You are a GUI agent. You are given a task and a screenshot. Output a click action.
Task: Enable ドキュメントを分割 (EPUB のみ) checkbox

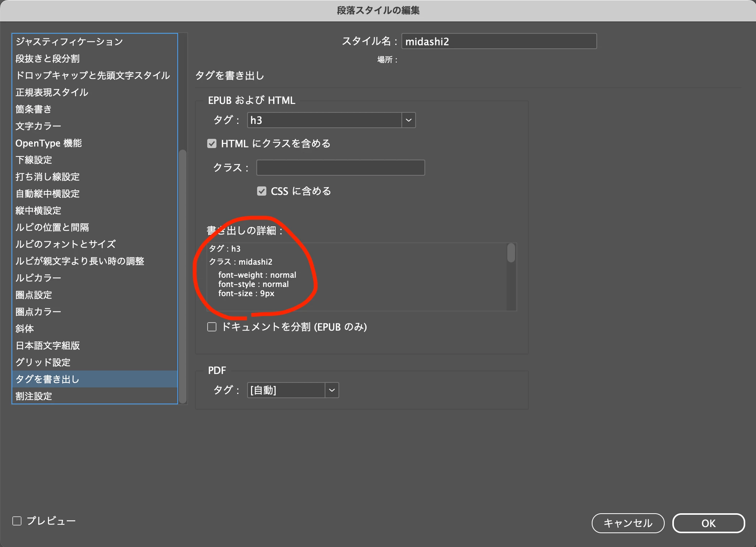[212, 327]
